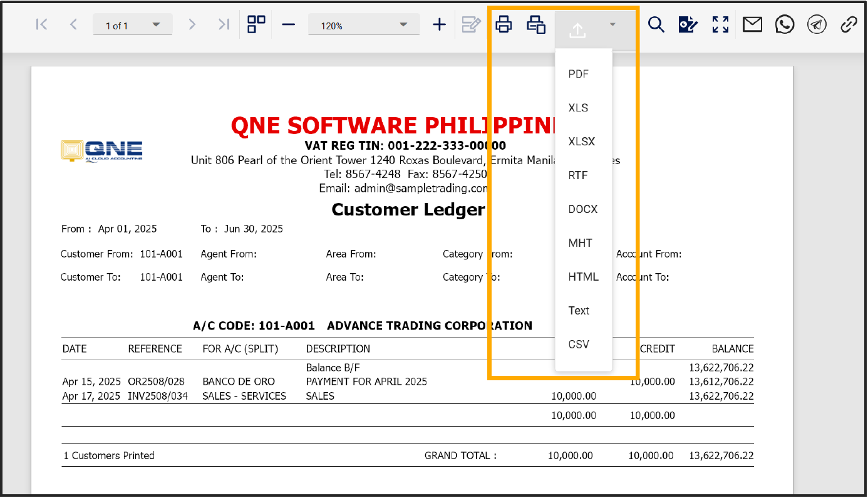Image resolution: width=868 pixels, height=498 pixels.
Task: Click the REFERENCE column header
Action: [x=155, y=349]
